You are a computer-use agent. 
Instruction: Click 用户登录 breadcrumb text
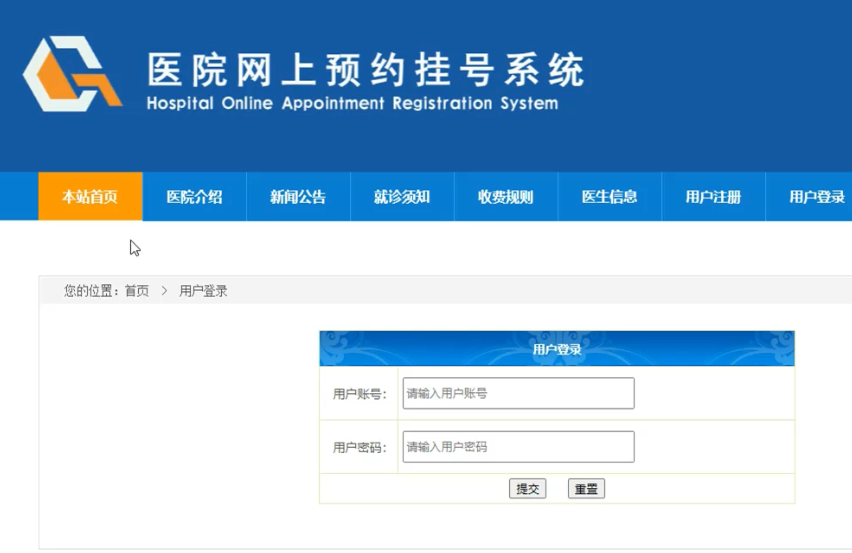point(203,291)
